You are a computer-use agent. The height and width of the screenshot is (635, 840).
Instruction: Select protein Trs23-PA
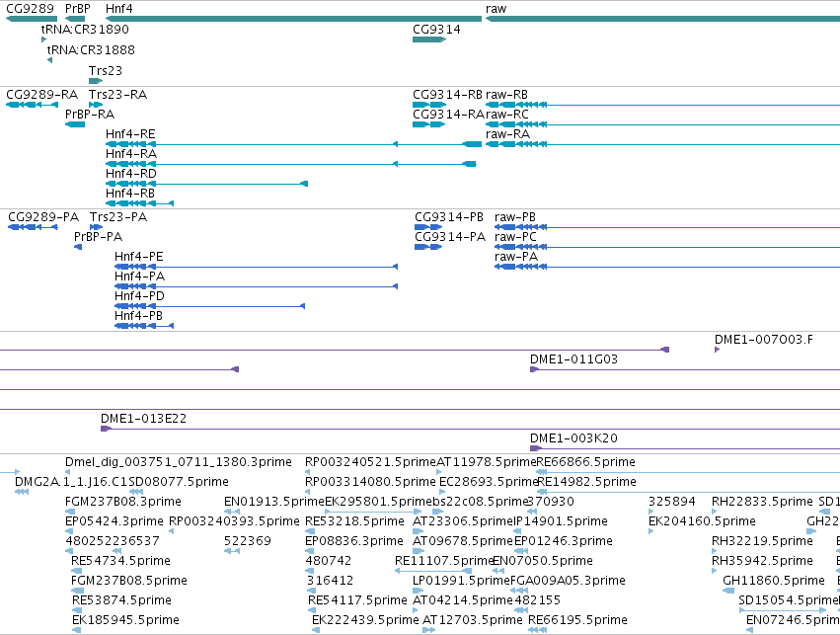click(x=96, y=227)
